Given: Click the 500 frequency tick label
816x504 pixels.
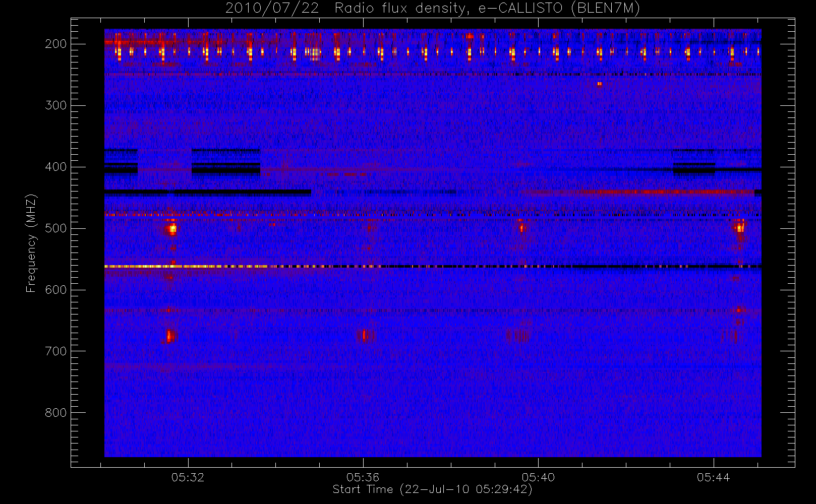Looking at the screenshot, I should [55, 228].
